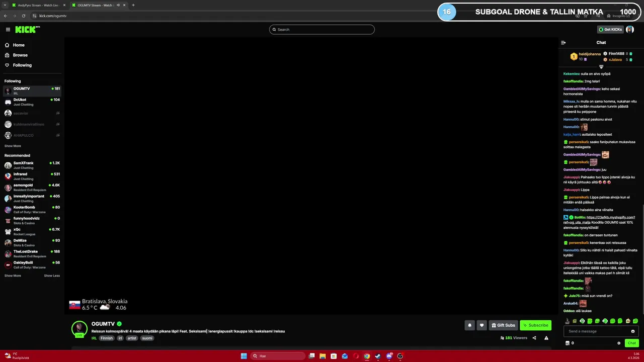The image size is (644, 362).
Task: Open Microsoft Store from taskbar
Action: click(x=334, y=356)
